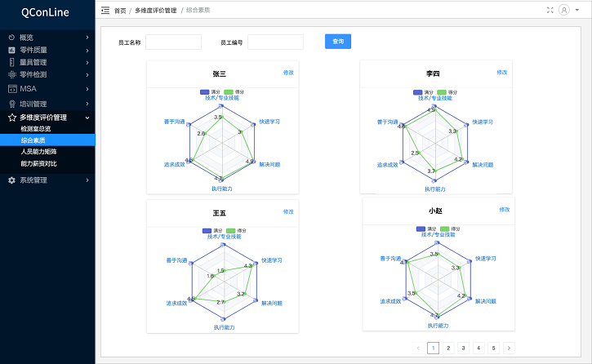Viewport: 592px width, 364px height.
Task: Click the user avatar icon
Action: click(563, 11)
